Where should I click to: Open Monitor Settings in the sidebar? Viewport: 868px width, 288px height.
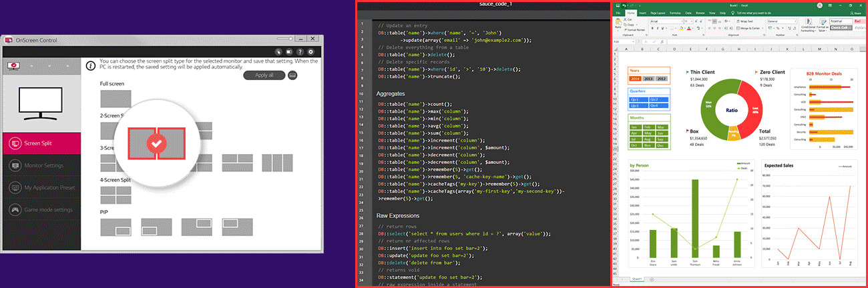click(x=41, y=165)
